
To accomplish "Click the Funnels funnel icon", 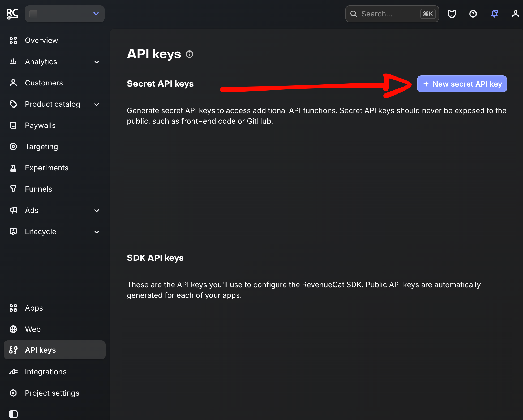I will click(13, 189).
